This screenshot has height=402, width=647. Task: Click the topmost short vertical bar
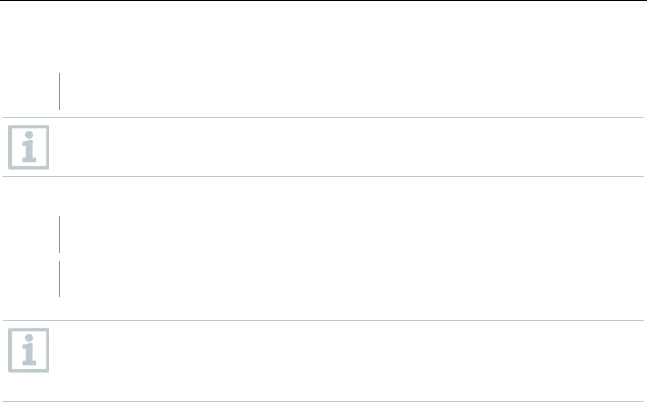[x=59, y=90]
